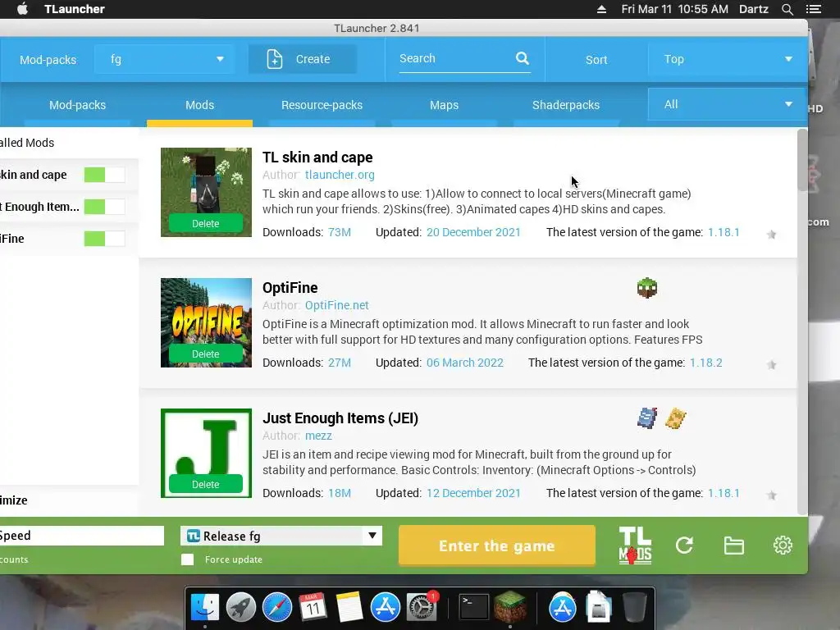840x630 pixels.
Task: Click the 1.18.2 game version for OptiFine
Action: coord(705,363)
